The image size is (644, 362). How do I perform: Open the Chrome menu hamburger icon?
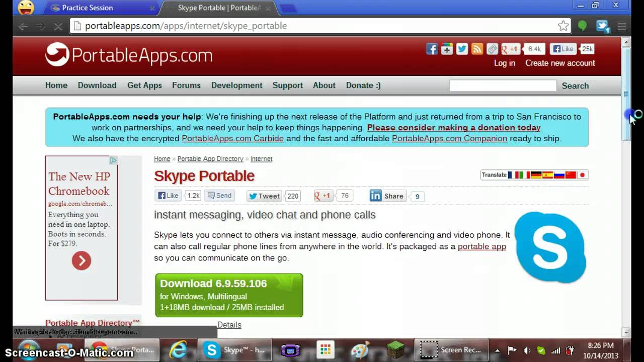(622, 26)
